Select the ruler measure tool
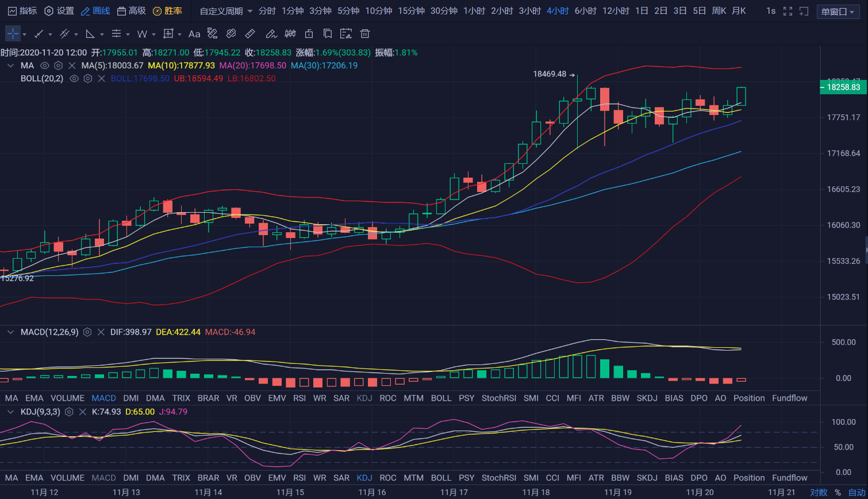Screen dimensions: 868x499 coord(250,34)
